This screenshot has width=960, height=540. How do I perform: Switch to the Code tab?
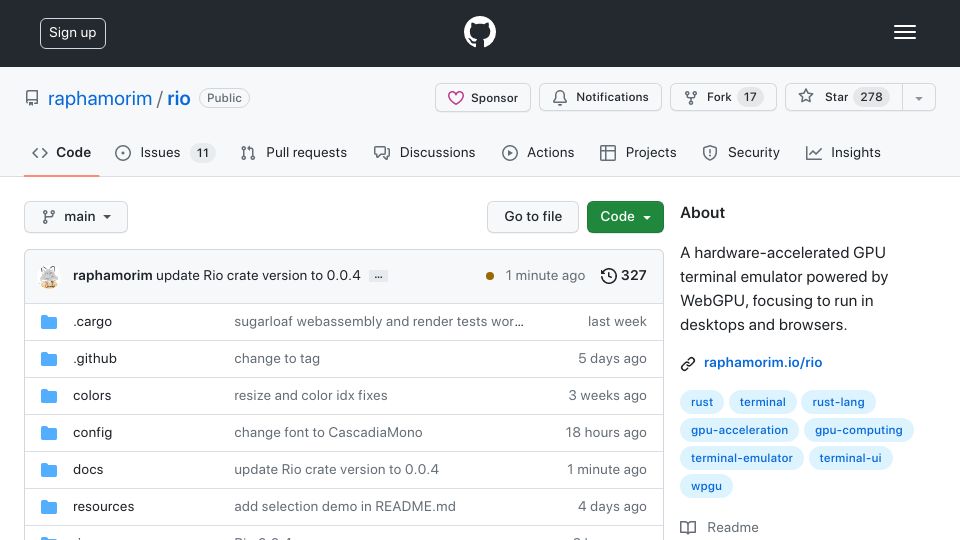[61, 152]
